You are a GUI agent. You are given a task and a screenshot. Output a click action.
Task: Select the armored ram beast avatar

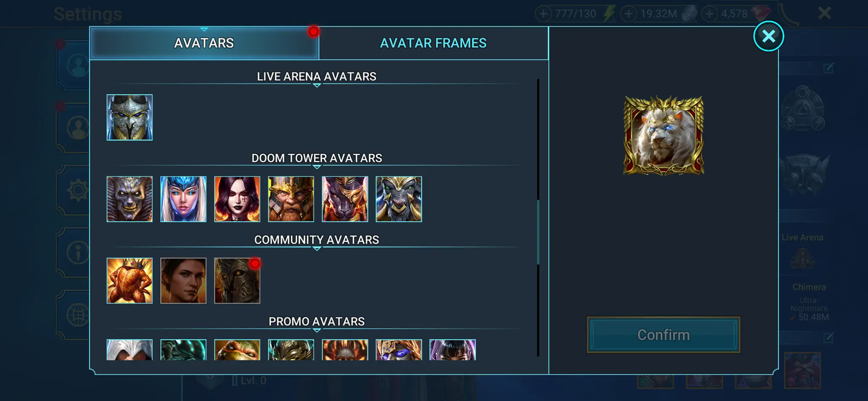pos(398,199)
